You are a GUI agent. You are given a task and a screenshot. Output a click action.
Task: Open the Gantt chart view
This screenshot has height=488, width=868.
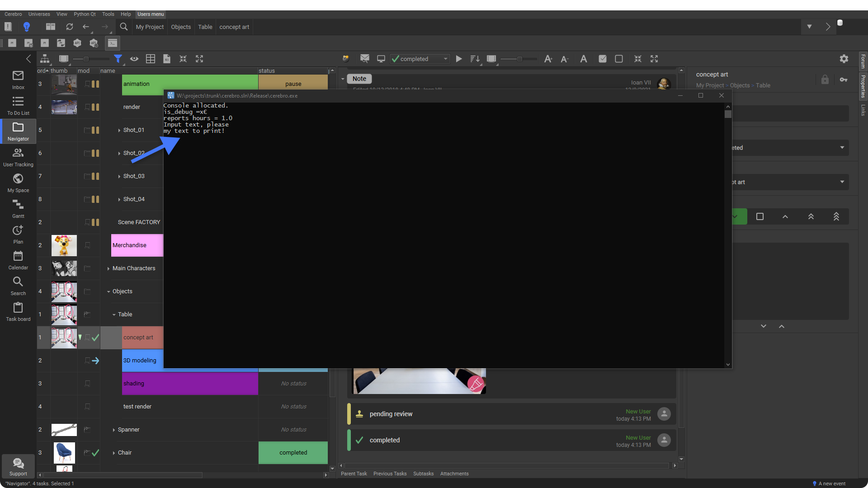[x=18, y=209]
